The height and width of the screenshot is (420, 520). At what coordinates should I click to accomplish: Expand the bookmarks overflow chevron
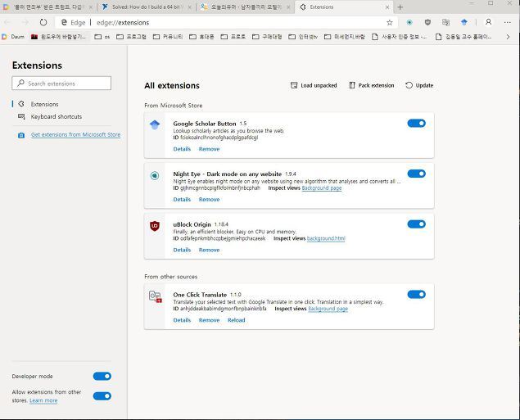(508, 37)
